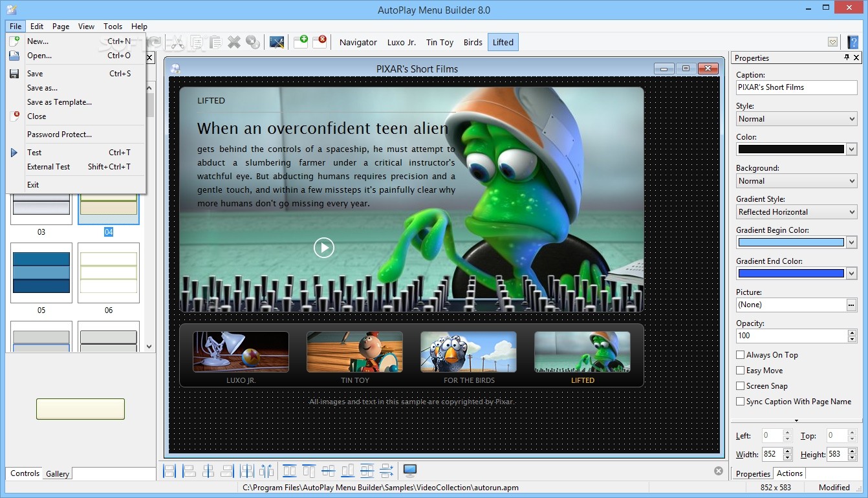Click the Paste clipboard toolbar icon
This screenshot has height=498, width=868.
point(215,42)
